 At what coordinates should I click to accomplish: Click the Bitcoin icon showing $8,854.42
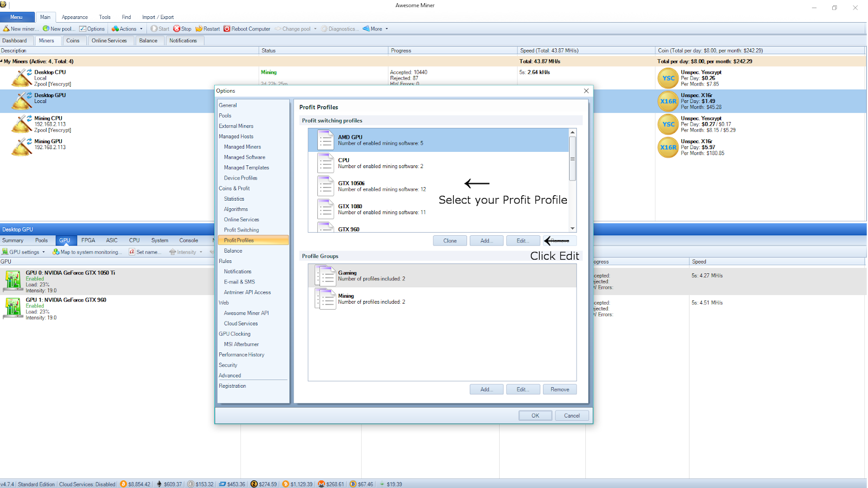(x=124, y=484)
